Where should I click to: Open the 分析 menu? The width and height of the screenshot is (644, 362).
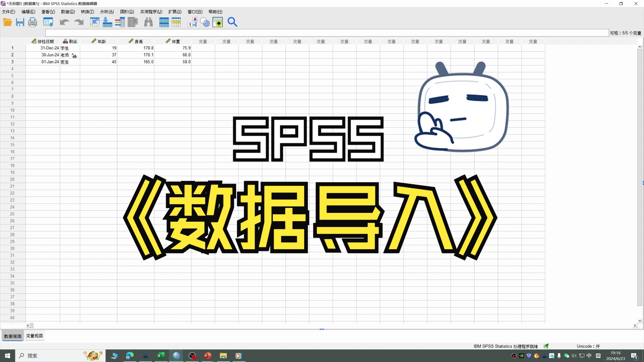point(107,12)
